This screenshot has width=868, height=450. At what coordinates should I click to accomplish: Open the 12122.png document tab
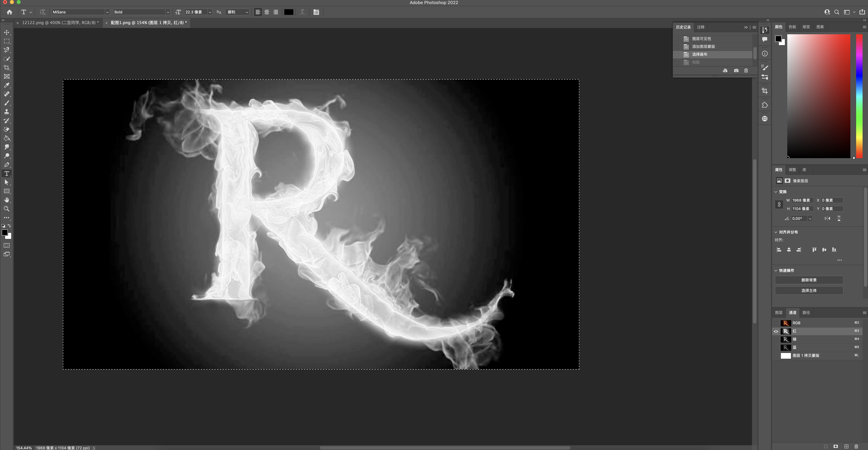pyautogui.click(x=60, y=23)
